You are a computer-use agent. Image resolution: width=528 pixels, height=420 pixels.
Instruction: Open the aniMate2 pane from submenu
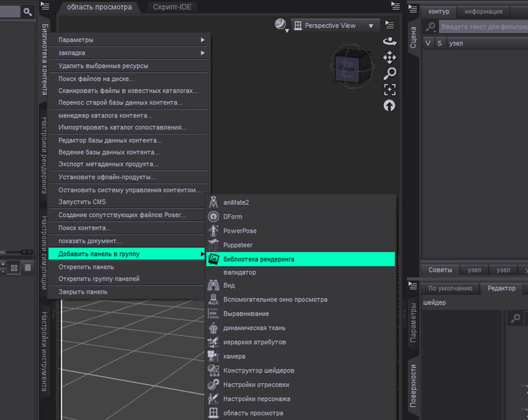(300, 202)
